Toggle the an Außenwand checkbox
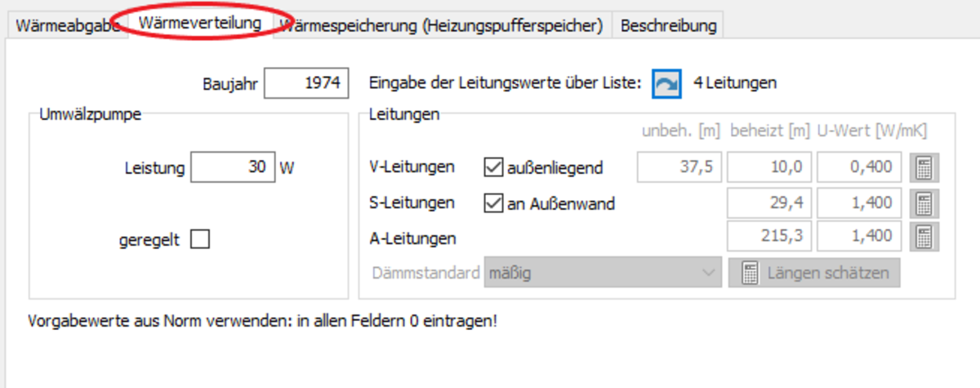Screen dimensions: 980x388 [493, 204]
